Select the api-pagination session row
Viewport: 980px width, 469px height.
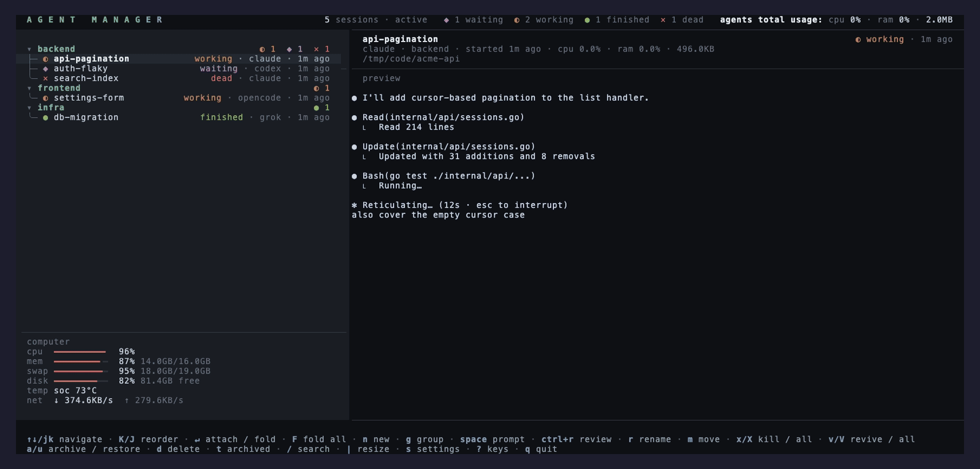click(178, 59)
